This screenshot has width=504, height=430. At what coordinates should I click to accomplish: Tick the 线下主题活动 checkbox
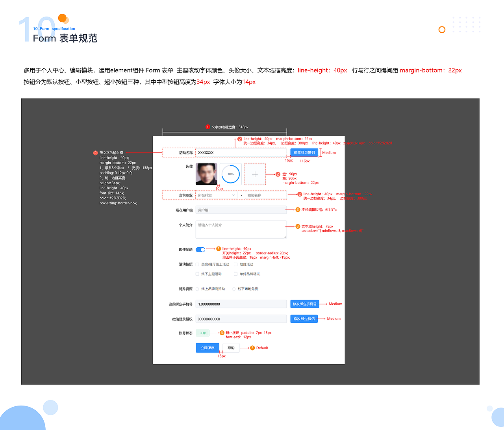click(197, 274)
